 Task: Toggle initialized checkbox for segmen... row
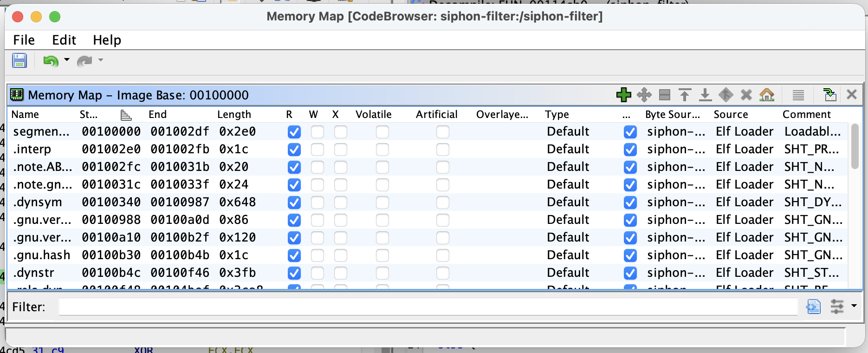[x=630, y=132]
